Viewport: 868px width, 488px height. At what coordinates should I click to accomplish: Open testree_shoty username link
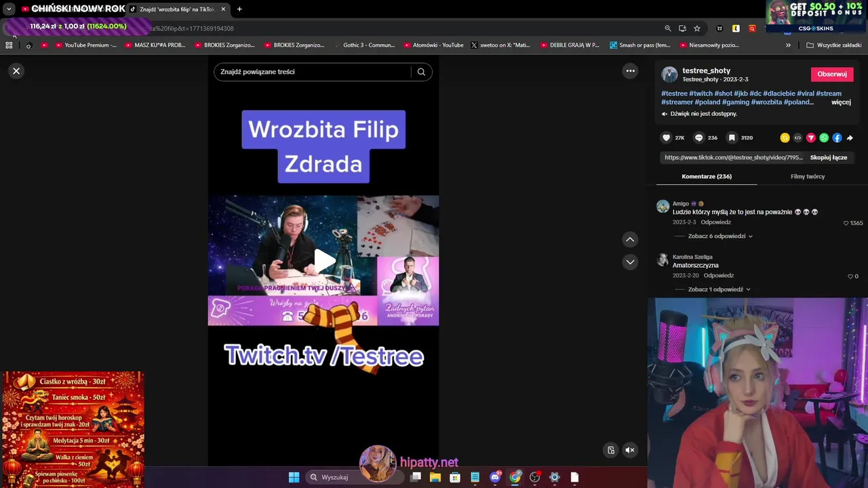tap(706, 70)
